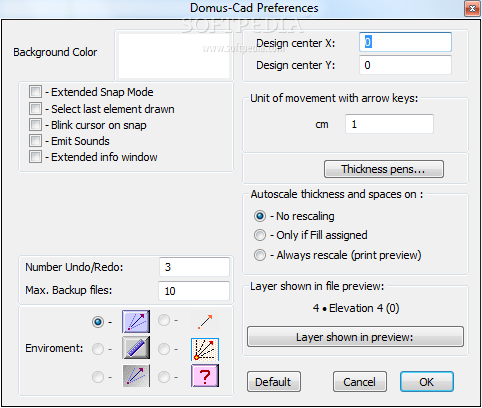Select radio button beside dotted-background arrows icon

(164, 349)
